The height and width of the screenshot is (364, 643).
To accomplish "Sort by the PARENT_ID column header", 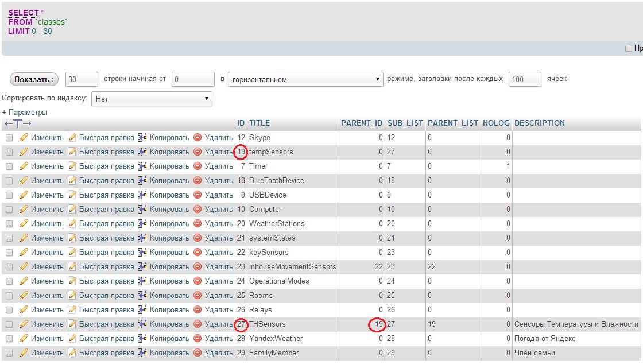I will pos(361,123).
